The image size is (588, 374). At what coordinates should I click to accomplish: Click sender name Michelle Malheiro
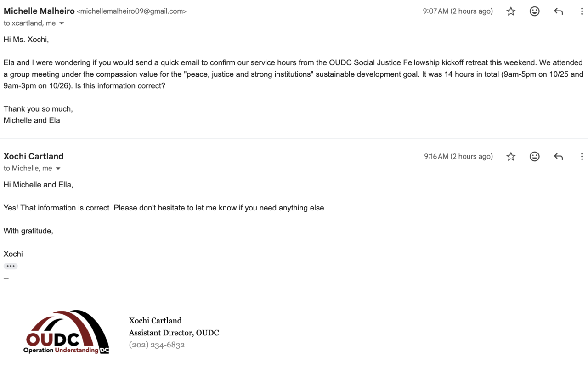tap(39, 11)
